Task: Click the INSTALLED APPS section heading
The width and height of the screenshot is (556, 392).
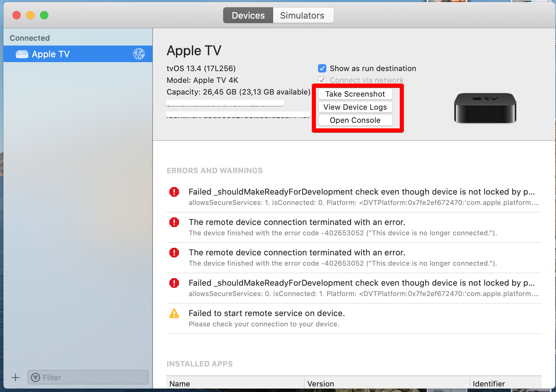Action: click(200, 364)
